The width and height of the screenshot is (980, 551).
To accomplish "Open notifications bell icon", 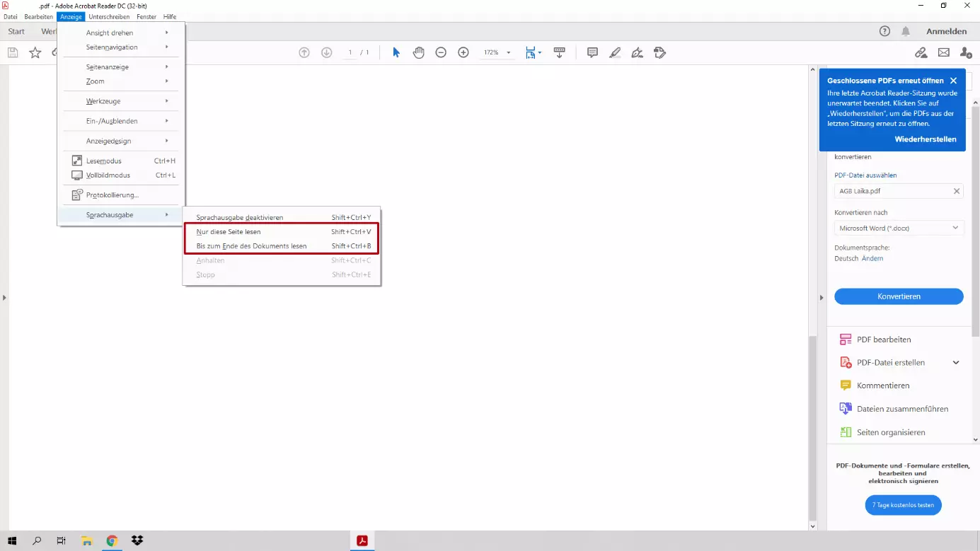I will point(906,31).
